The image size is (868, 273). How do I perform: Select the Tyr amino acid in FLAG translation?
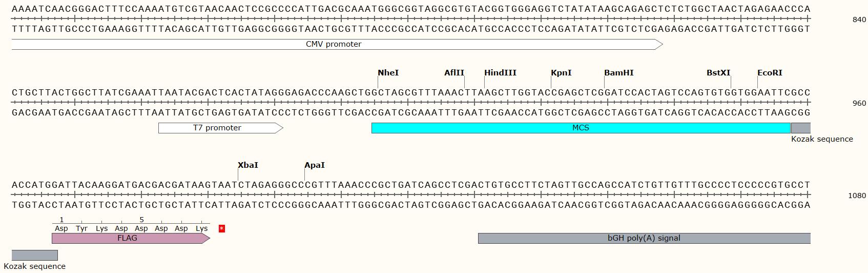click(81, 228)
